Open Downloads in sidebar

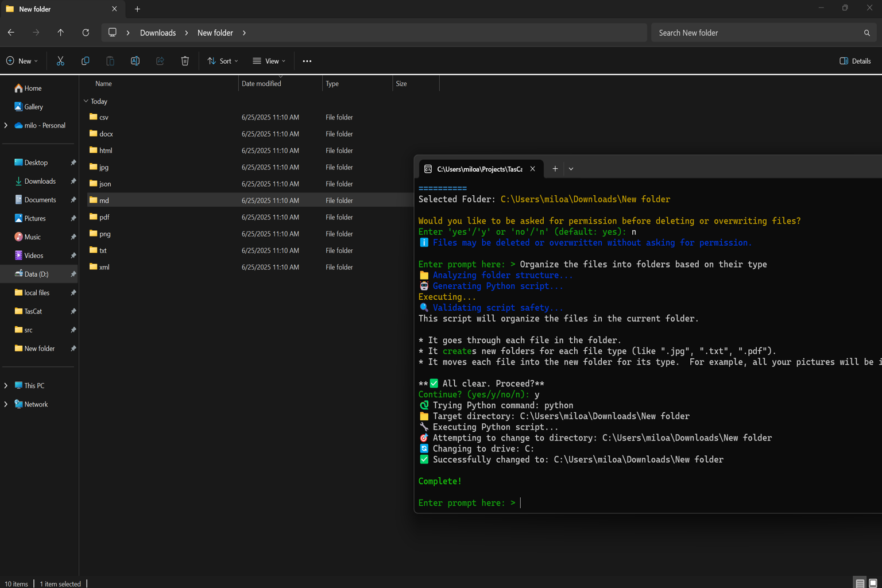click(40, 181)
